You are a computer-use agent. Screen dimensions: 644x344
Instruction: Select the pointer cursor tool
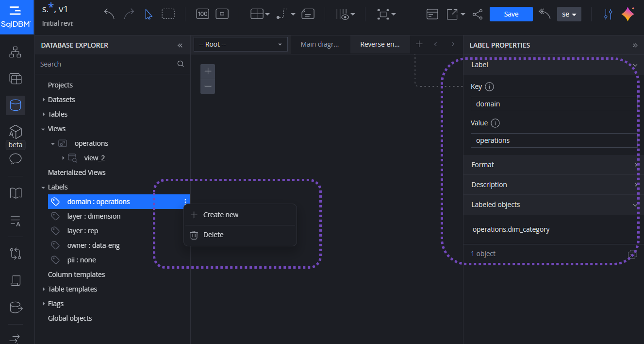pyautogui.click(x=149, y=14)
